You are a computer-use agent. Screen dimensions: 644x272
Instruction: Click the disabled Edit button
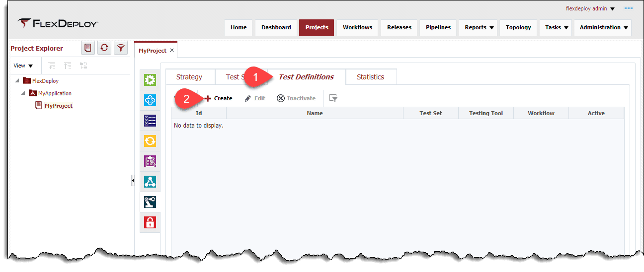(255, 98)
